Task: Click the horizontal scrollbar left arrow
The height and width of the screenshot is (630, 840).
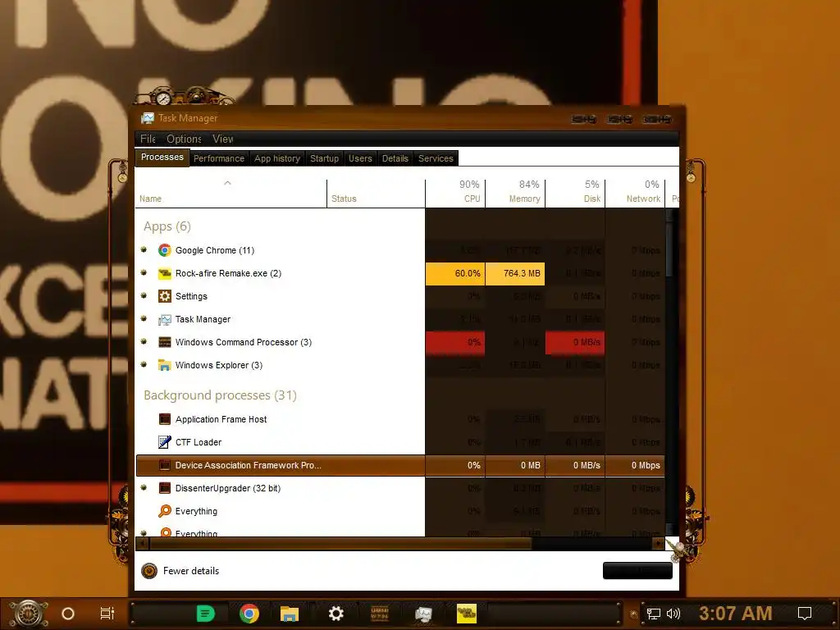Action: pyautogui.click(x=142, y=544)
